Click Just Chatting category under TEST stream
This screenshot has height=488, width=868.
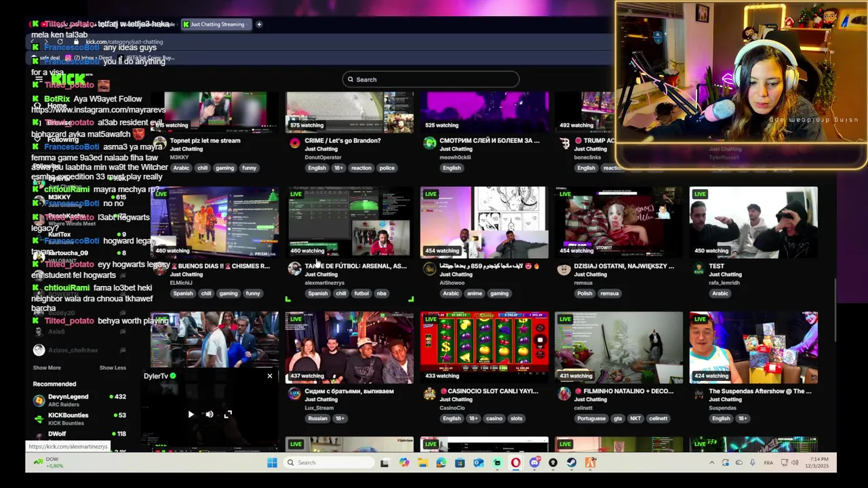[725, 274]
